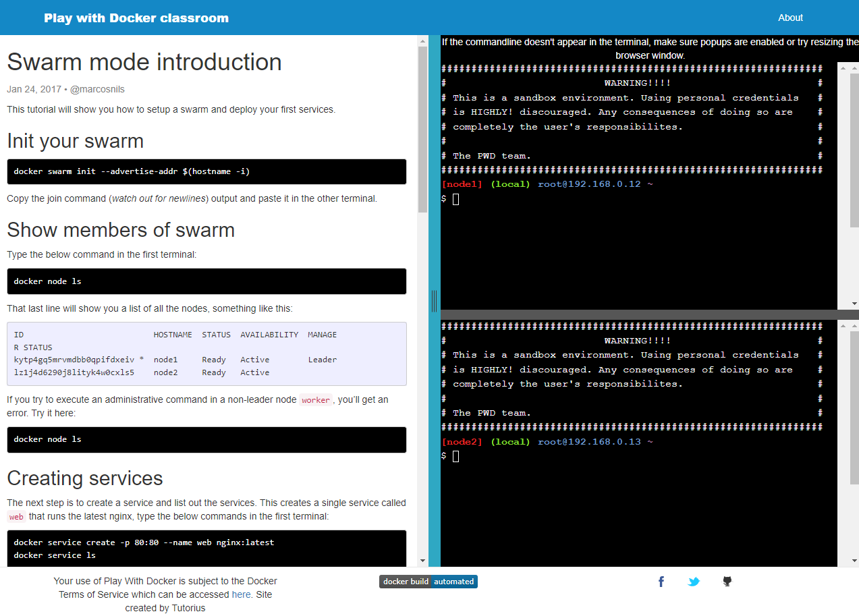Click the tutorial pane scroll down arrow
Viewport: 859px width, 616px height.
click(422, 561)
